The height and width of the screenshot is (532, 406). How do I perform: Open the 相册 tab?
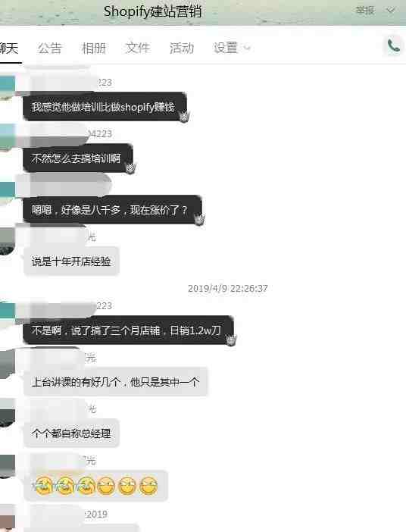point(94,49)
